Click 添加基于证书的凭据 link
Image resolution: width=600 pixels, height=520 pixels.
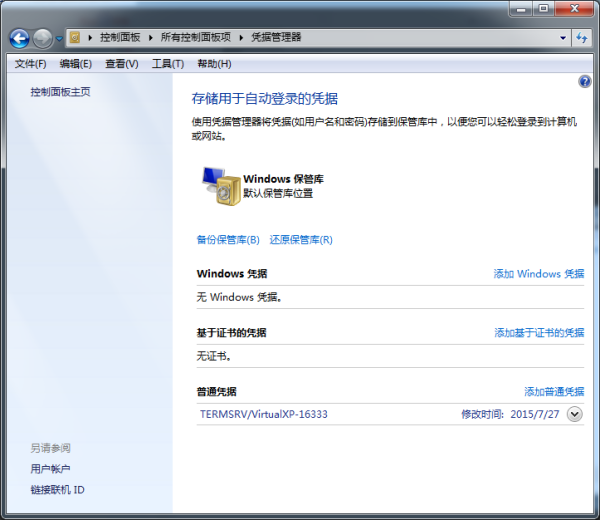[x=539, y=333]
